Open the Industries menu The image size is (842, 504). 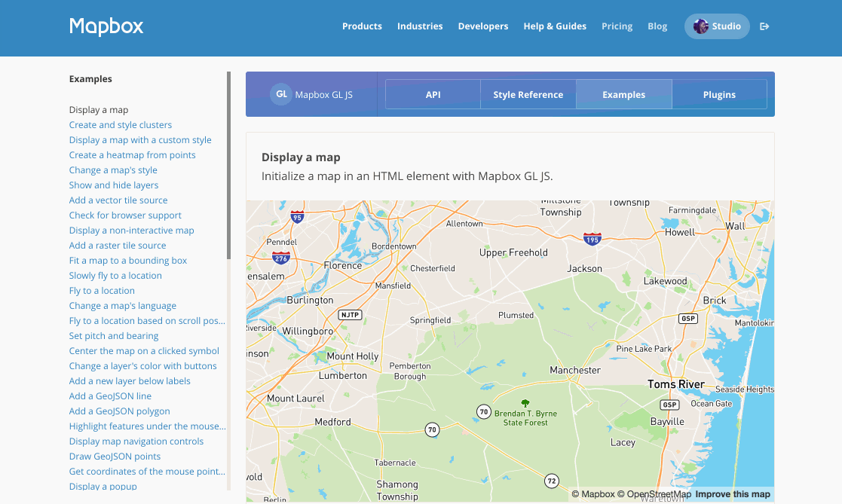pyautogui.click(x=420, y=26)
